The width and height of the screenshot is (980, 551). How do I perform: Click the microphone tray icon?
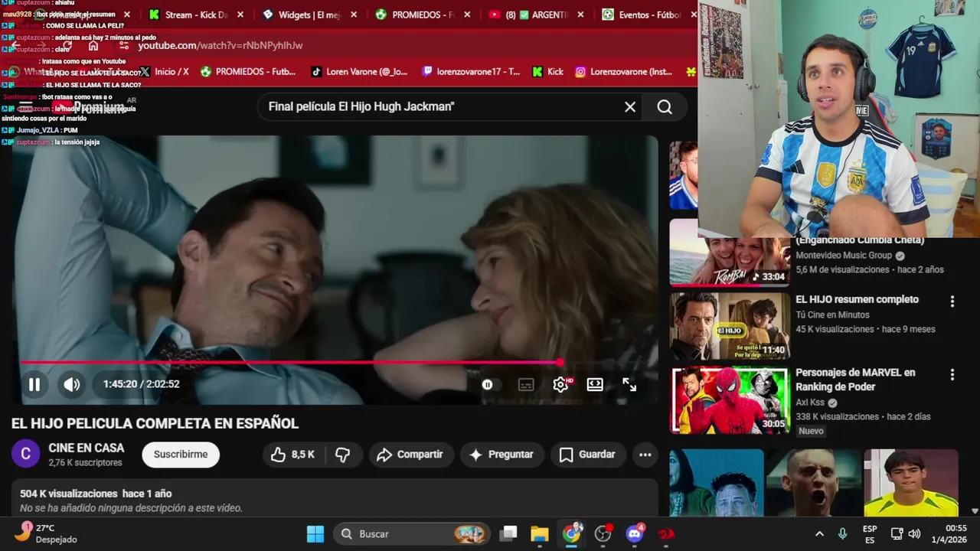(x=842, y=534)
